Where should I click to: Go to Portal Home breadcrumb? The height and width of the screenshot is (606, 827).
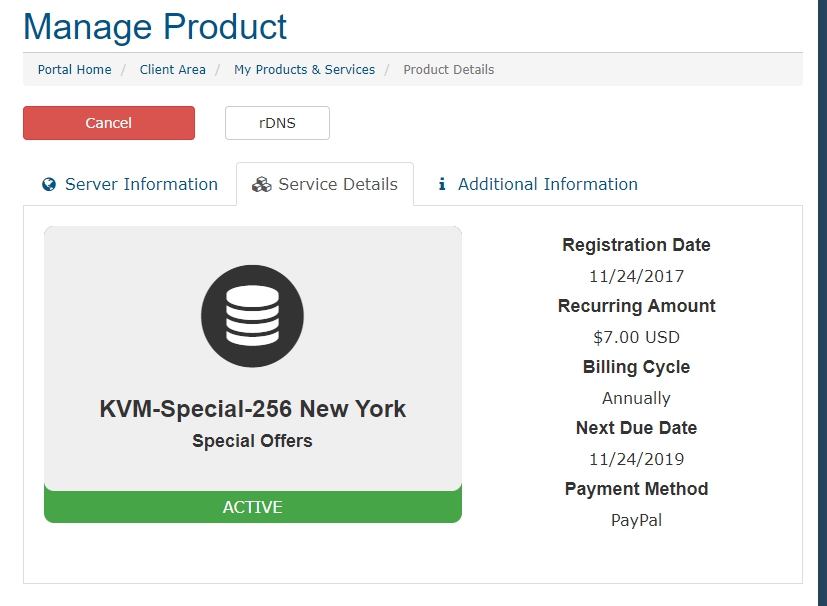[74, 70]
